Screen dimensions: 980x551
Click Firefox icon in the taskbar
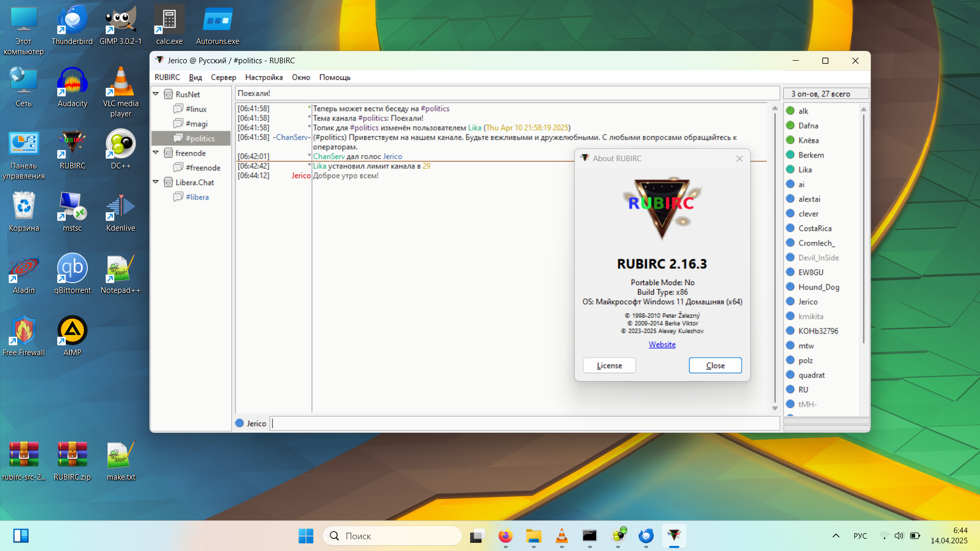point(505,536)
